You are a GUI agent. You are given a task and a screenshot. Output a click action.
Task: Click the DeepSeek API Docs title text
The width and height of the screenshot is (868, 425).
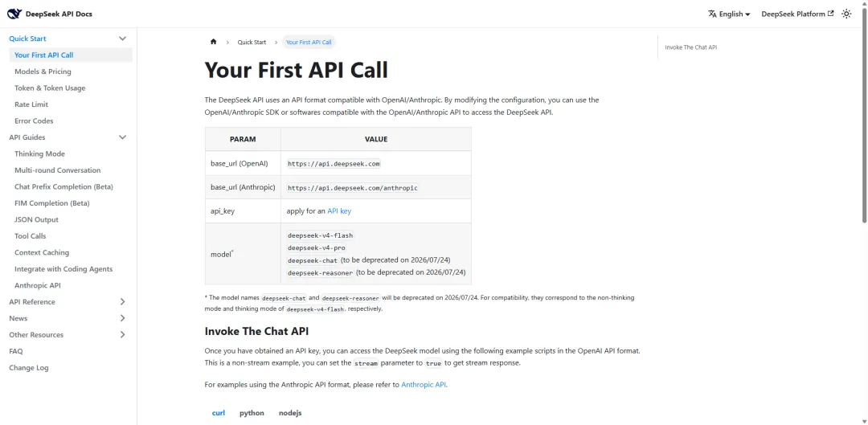coord(59,14)
